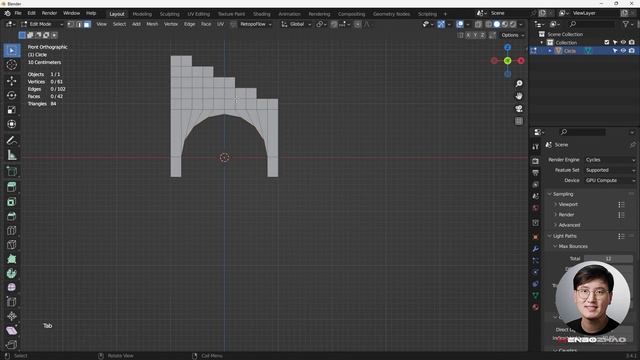Viewport: 640px width, 360px height.
Task: Click the outliner search field
Action: 591,24
